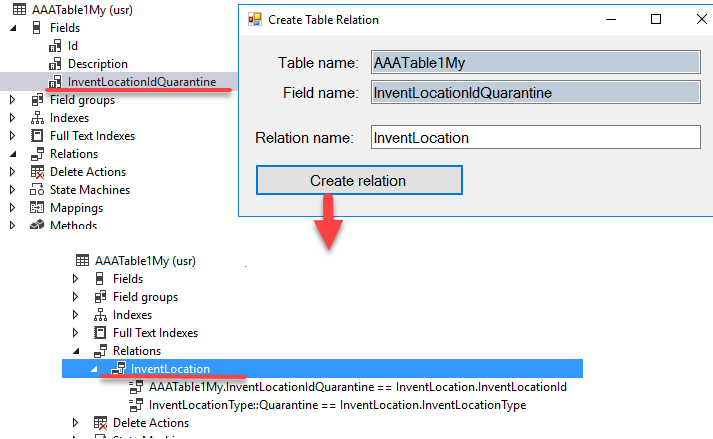This screenshot has height=439, width=713.
Task: Click the Indexes icon in upper tree
Action: click(x=37, y=118)
